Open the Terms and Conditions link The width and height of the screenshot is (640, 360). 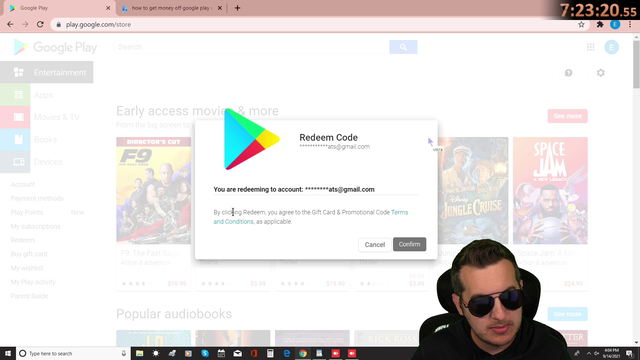(233, 222)
